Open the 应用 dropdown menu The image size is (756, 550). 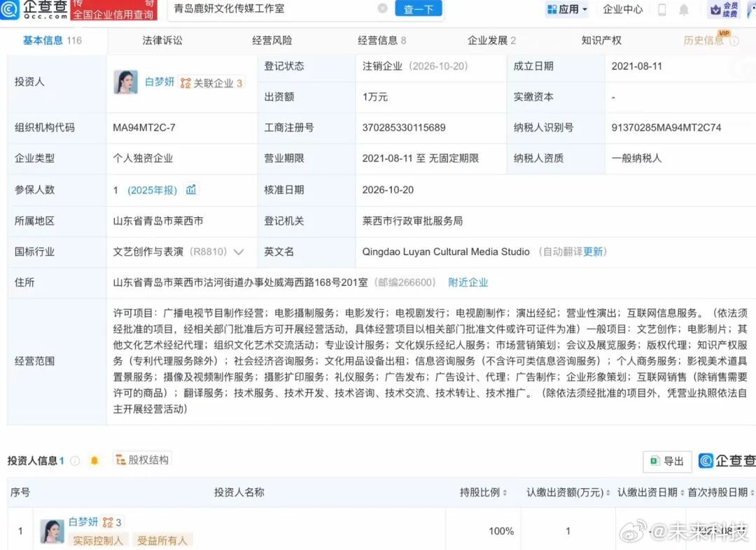pos(567,9)
